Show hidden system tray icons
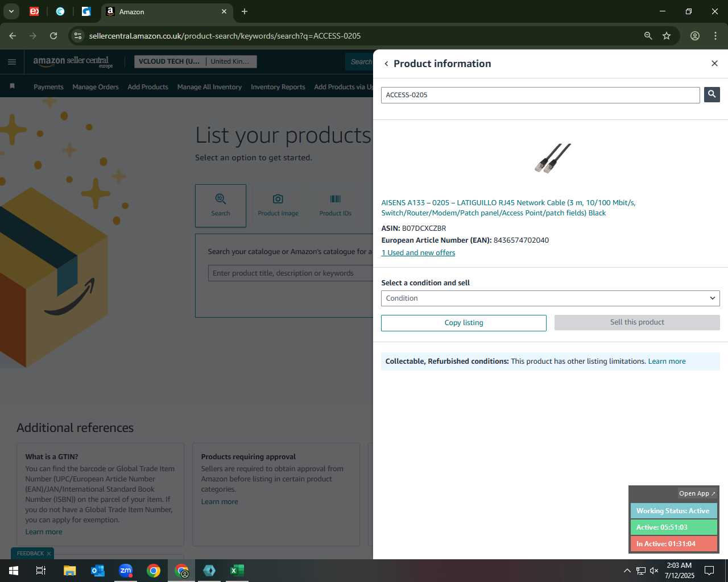The image size is (728, 582). coord(627,571)
